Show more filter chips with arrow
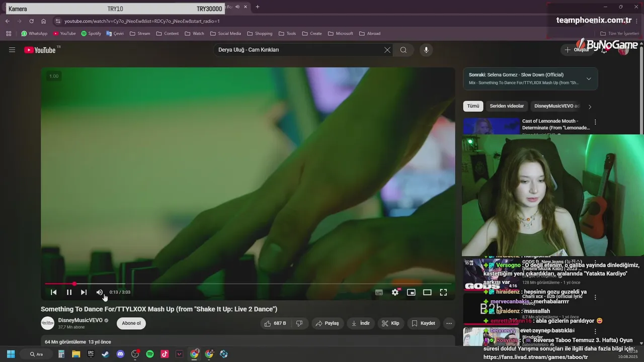644x362 pixels. 590,107
